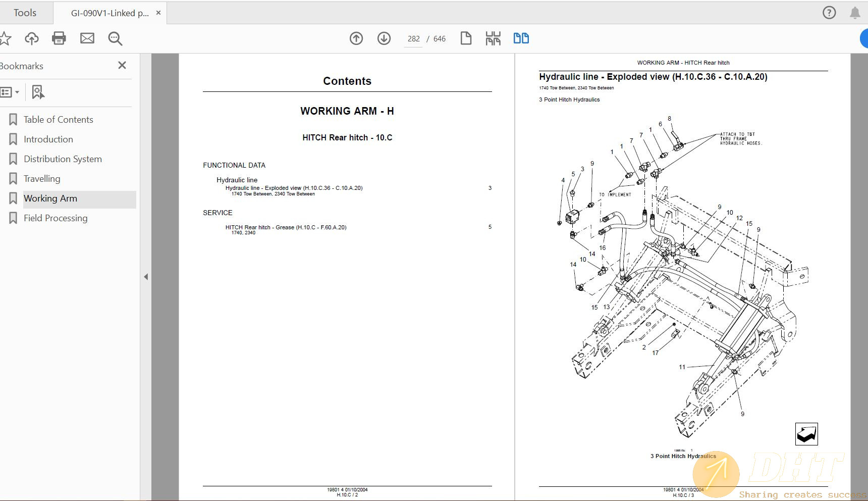Click the print icon in toolbar
The image size is (868, 501).
point(59,38)
